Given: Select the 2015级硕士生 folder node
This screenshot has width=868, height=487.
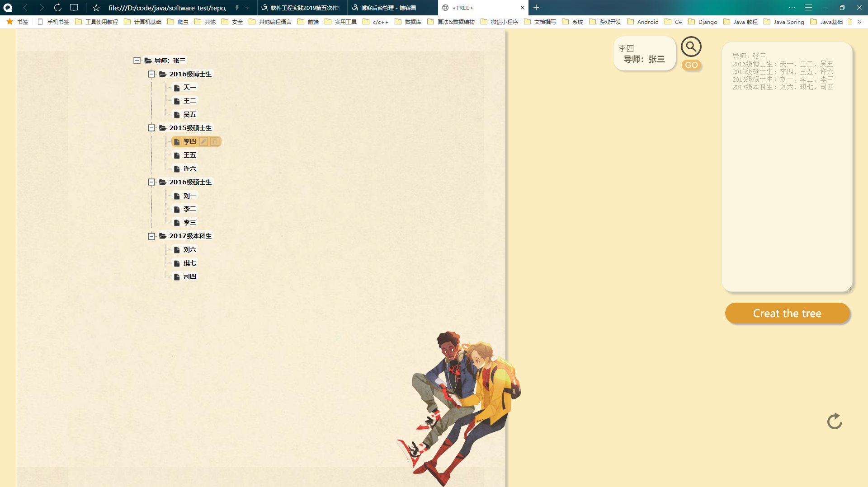Looking at the screenshot, I should pos(185,128).
